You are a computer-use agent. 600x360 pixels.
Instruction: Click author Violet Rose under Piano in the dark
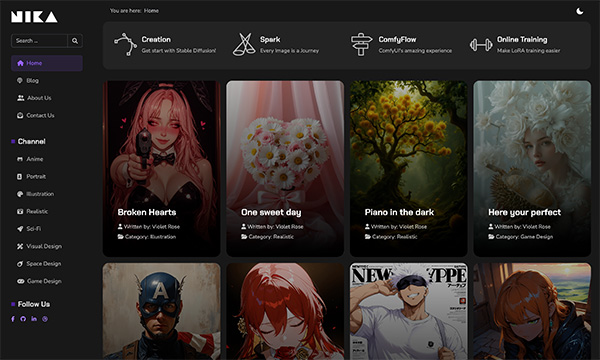[x=412, y=226]
